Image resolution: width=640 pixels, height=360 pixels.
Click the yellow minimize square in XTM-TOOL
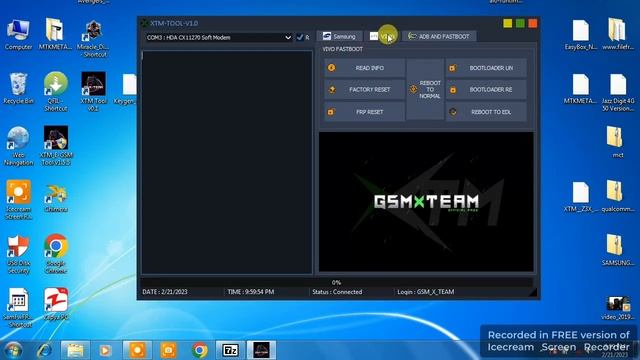point(508,23)
